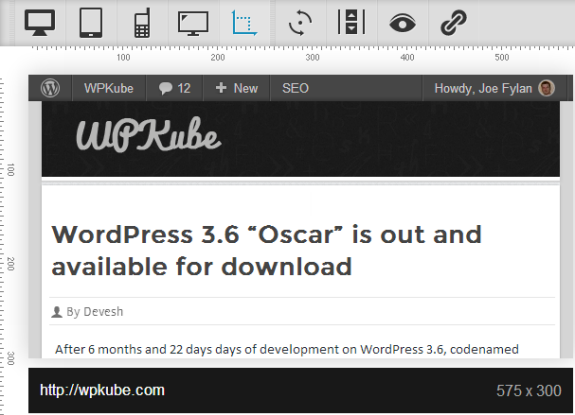The height and width of the screenshot is (415, 575).
Task: Open the + New content menu
Action: (237, 88)
